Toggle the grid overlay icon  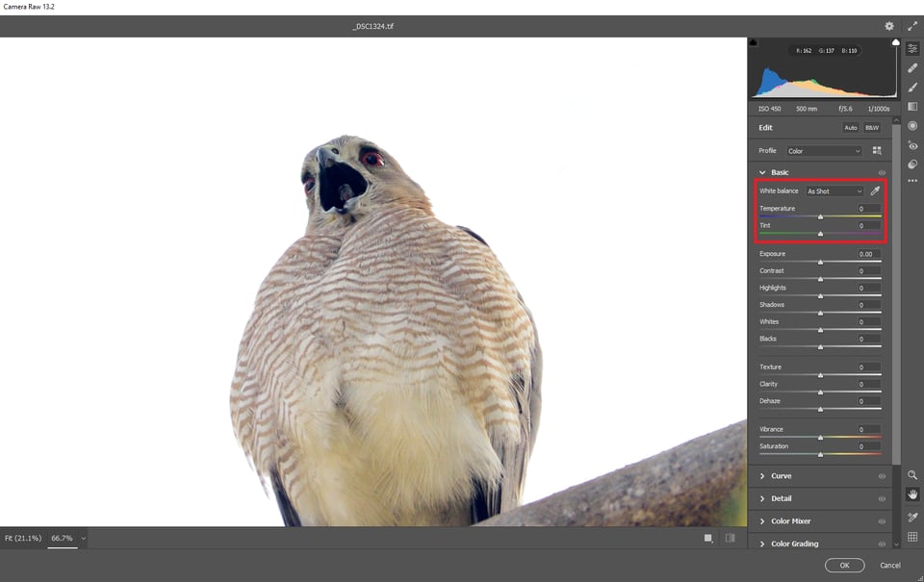click(x=912, y=537)
